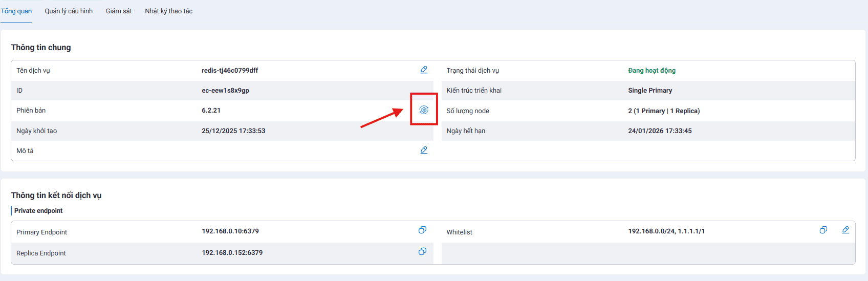Screen dimensions: 868x281
Task: Click the Kiến trúc triển khai label
Action: (474, 91)
